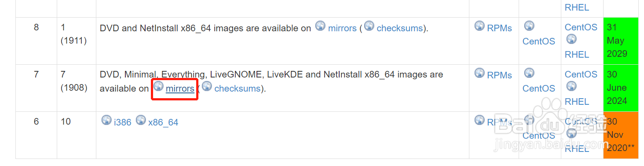This screenshot has height=166, width=644.
Task: Click globe icon beside red-boxed mirrors link
Action: click(158, 86)
